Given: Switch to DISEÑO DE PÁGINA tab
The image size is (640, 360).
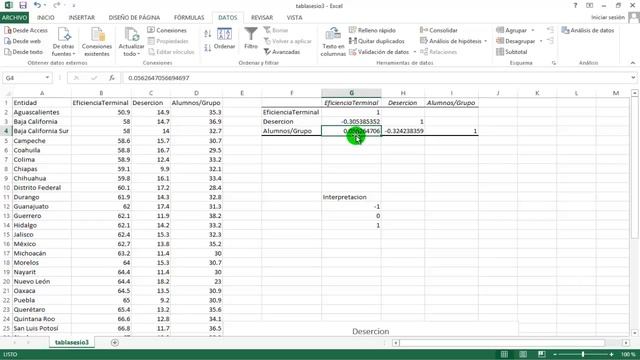Looking at the screenshot, I should click(134, 18).
